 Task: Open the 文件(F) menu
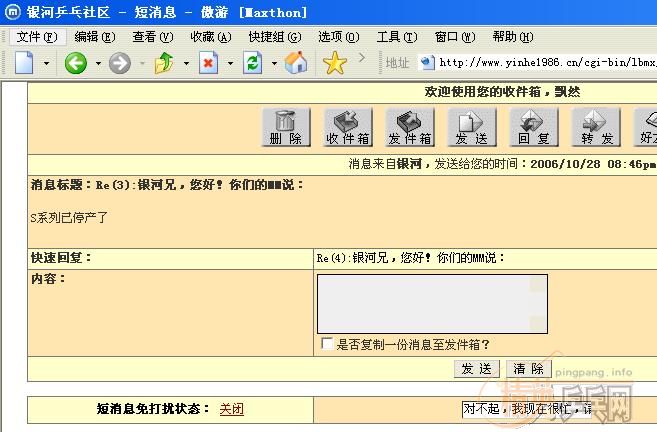[37, 37]
